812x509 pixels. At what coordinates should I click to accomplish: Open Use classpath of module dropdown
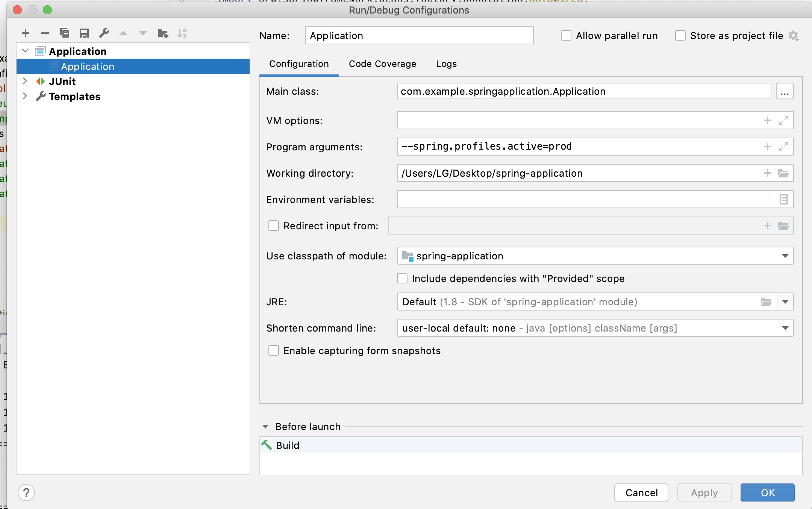point(785,256)
